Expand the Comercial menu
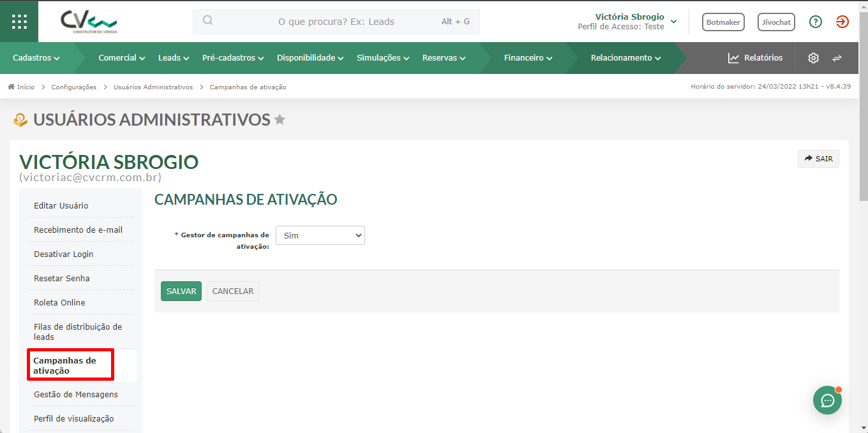The width and height of the screenshot is (868, 433). (121, 58)
